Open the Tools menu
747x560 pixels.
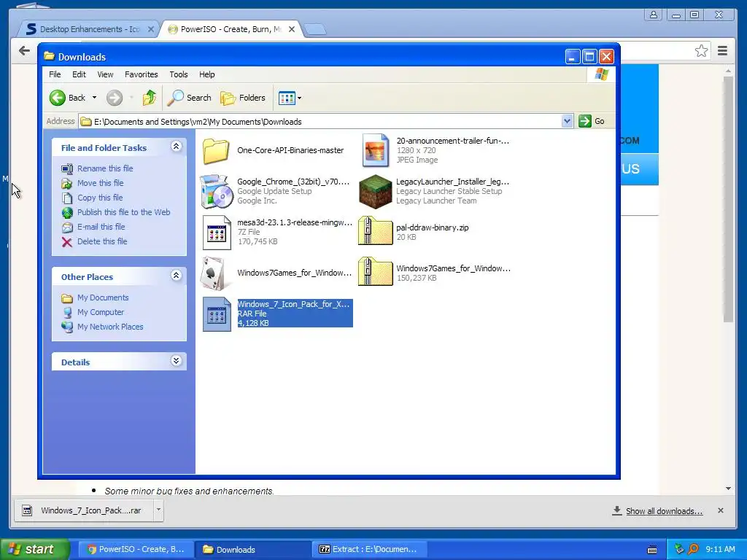tap(179, 74)
